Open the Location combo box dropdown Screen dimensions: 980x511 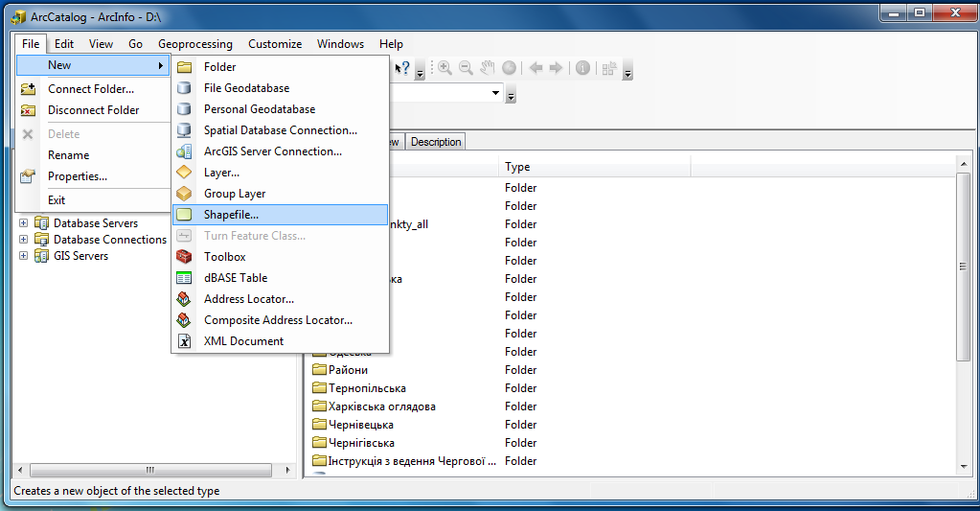click(495, 93)
